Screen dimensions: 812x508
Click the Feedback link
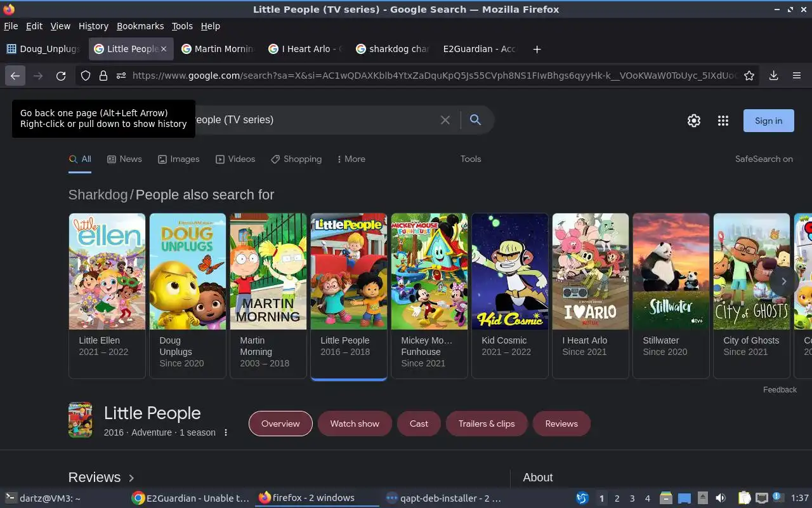click(780, 390)
